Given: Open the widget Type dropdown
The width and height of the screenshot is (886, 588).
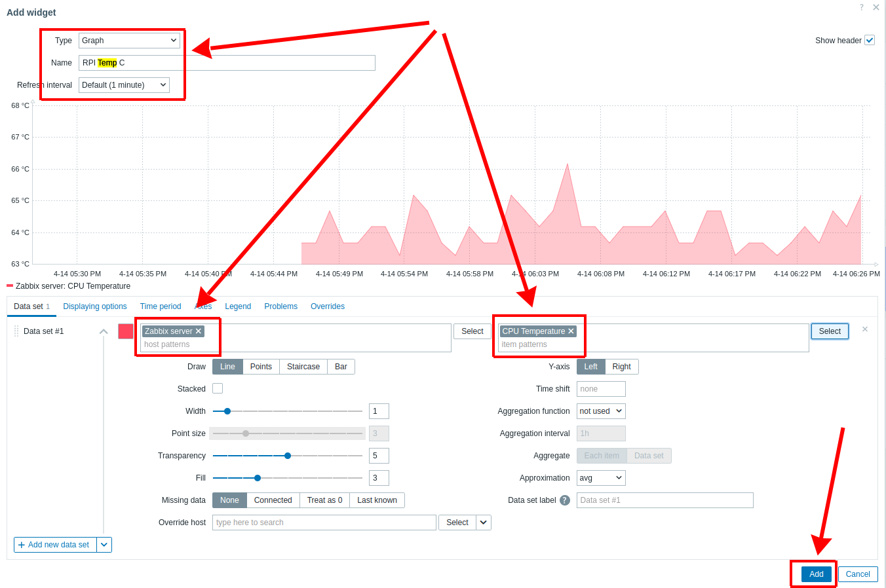Looking at the screenshot, I should coord(129,40).
